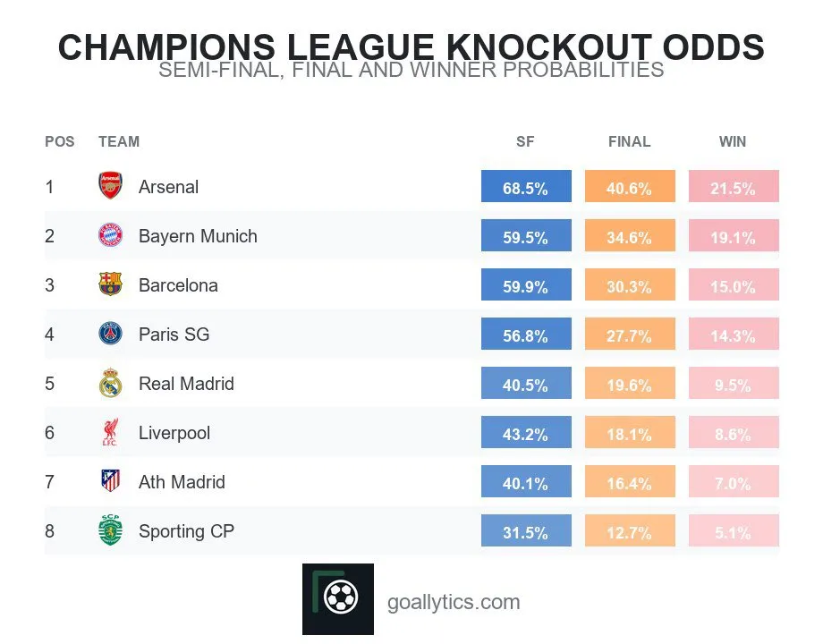Click the Bayern Munich club logo
This screenshot has width=823, height=644.
coord(110,235)
